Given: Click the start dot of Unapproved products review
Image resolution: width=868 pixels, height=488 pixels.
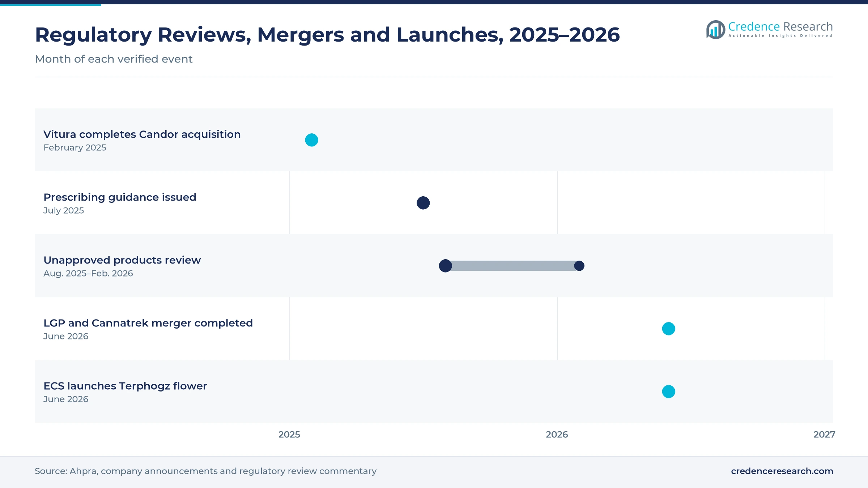Looking at the screenshot, I should tap(445, 266).
